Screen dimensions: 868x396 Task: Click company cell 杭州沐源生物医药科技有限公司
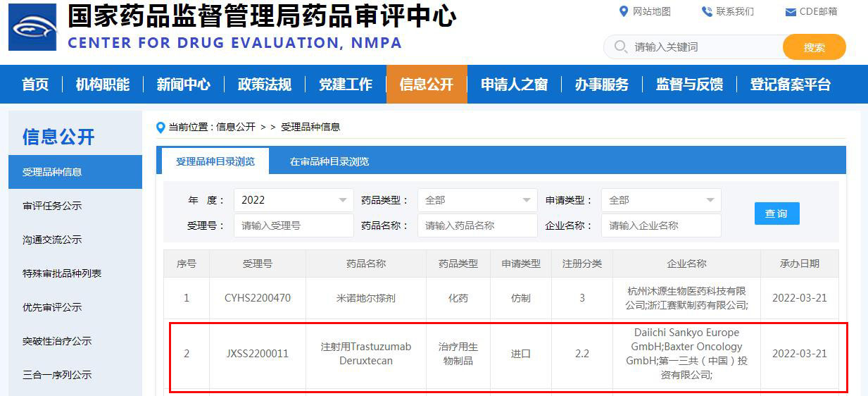point(687,298)
